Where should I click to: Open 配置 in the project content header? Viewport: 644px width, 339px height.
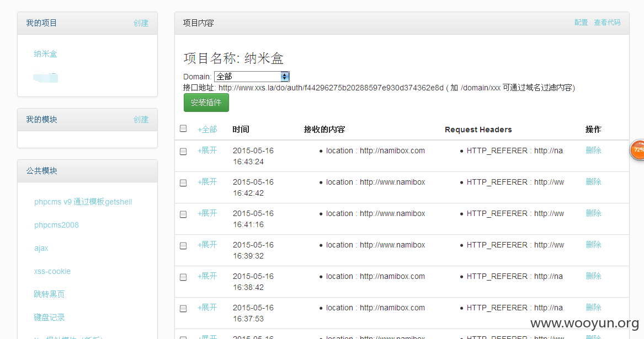pyautogui.click(x=581, y=23)
